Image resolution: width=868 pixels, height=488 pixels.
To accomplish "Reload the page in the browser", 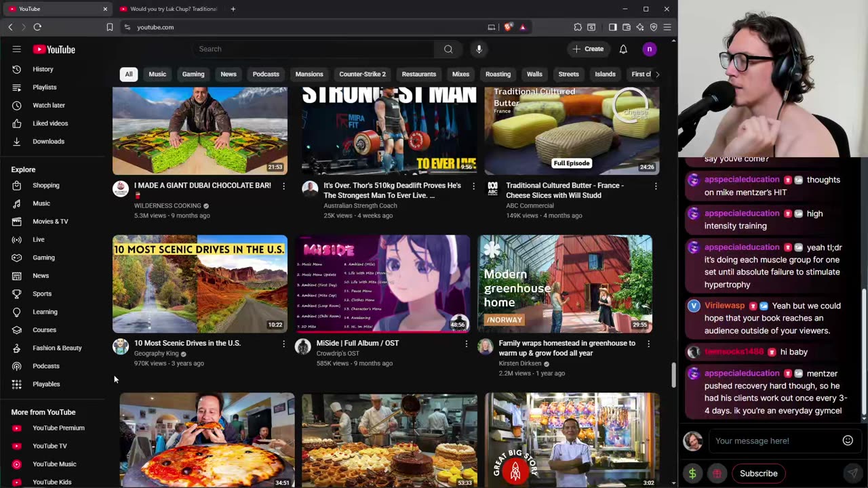I will click(37, 27).
